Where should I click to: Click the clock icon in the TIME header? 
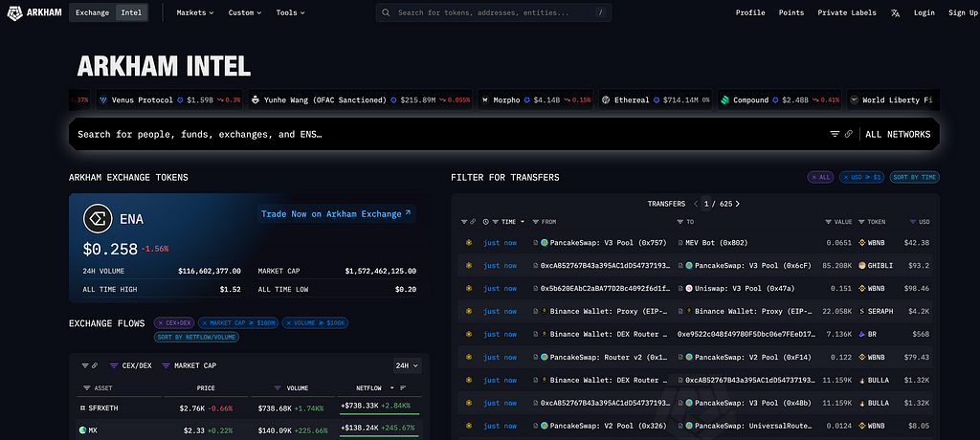[485, 222]
